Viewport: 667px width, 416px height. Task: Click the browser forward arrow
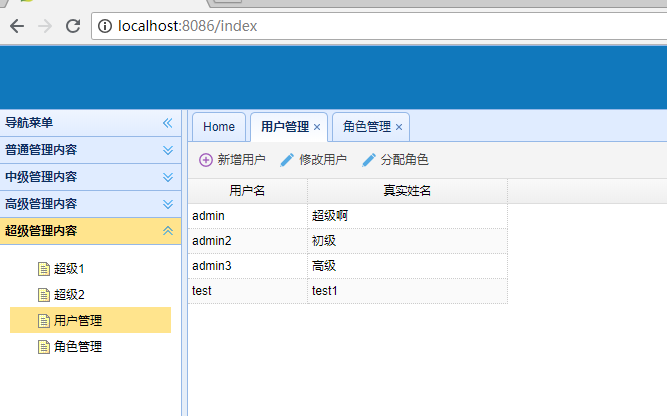(45, 26)
